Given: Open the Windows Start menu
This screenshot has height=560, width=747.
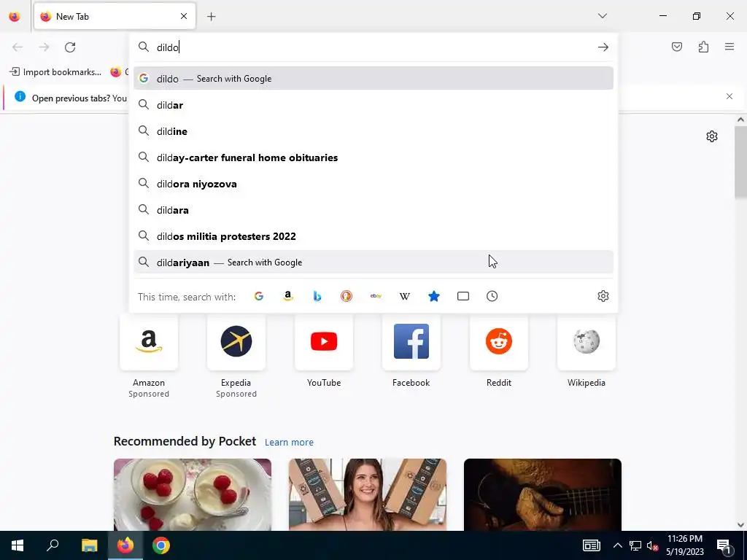Looking at the screenshot, I should pyautogui.click(x=18, y=545).
